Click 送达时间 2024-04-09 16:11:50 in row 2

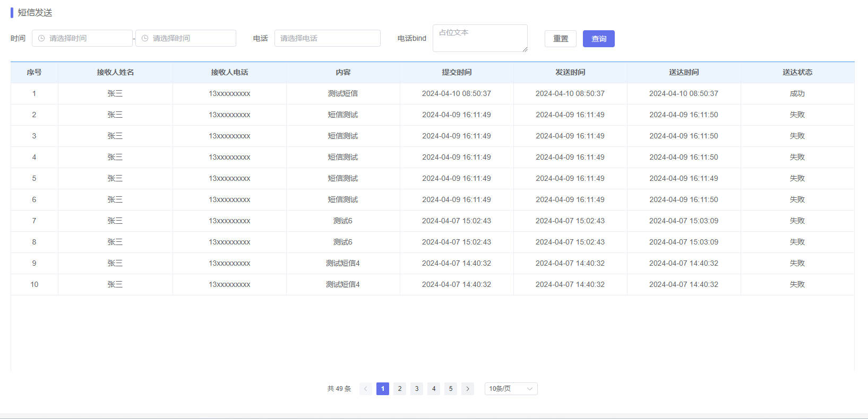click(x=684, y=115)
